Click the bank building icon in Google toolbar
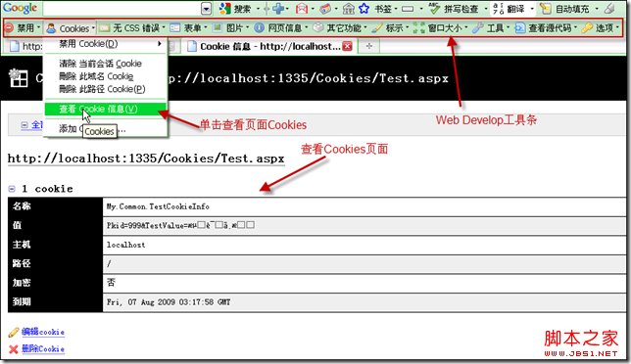This screenshot has height=364, width=631. pos(349,9)
